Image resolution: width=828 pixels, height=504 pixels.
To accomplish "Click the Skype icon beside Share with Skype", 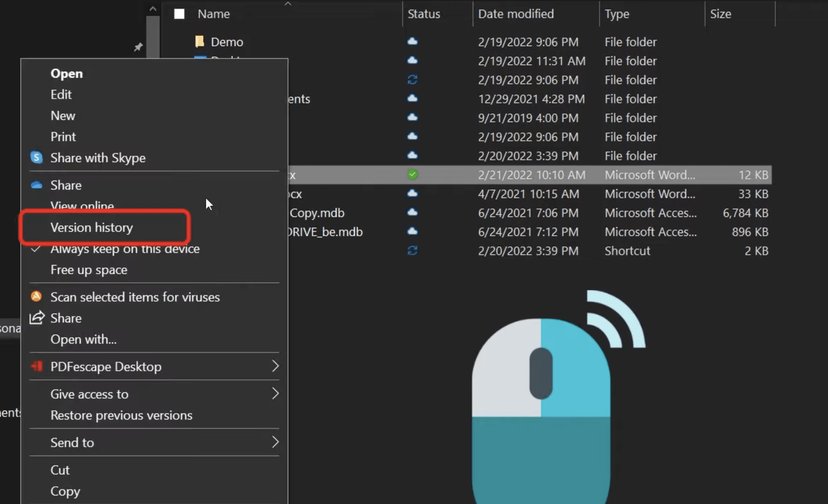I will tap(37, 158).
